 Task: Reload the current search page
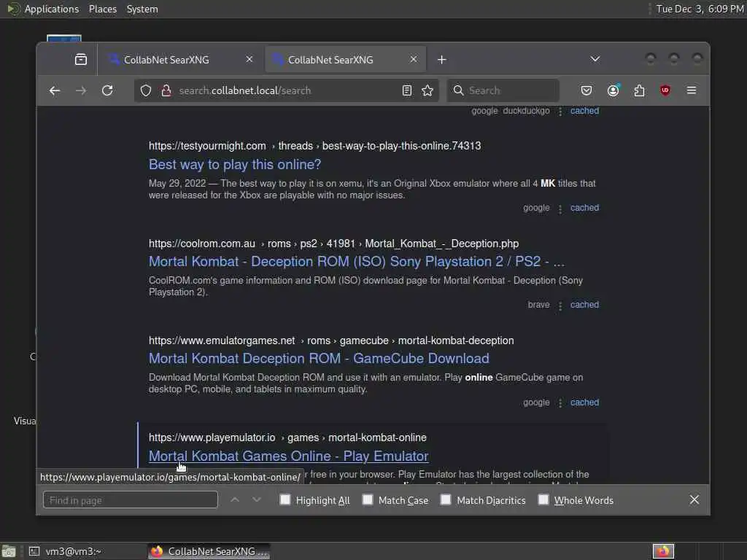tap(108, 90)
